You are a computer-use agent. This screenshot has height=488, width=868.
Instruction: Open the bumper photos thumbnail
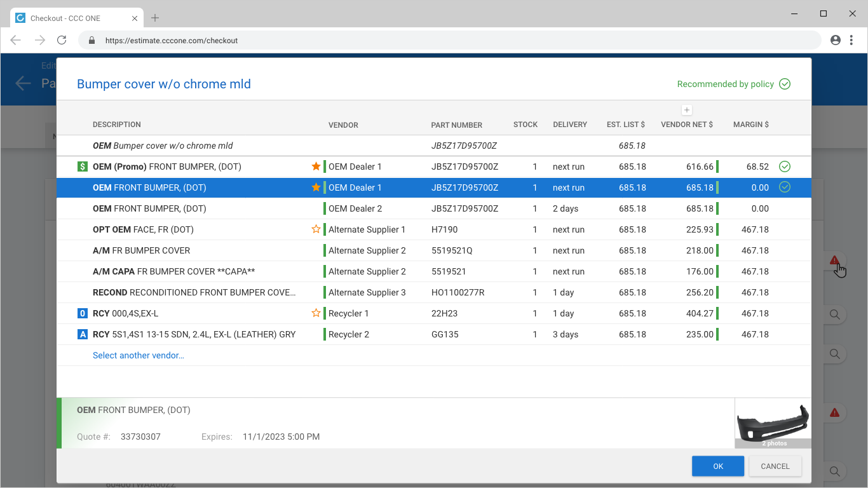[773, 423]
